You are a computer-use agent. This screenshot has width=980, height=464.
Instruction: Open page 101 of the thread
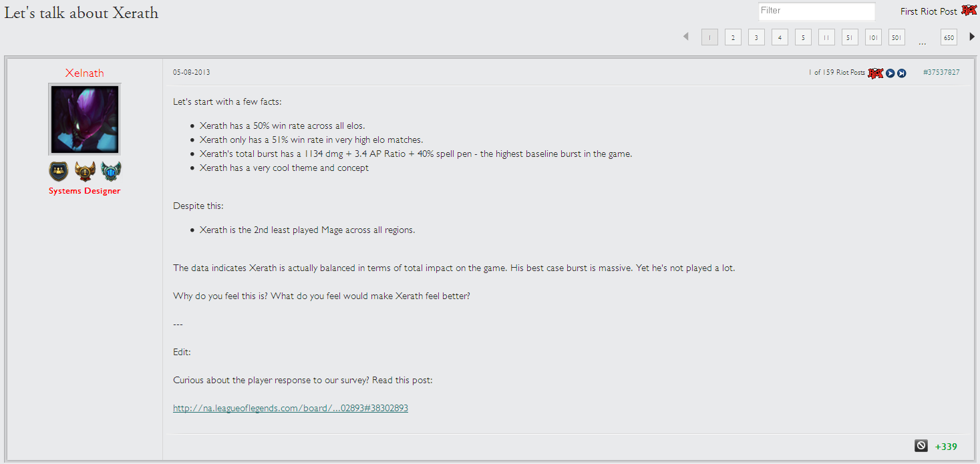pyautogui.click(x=873, y=37)
